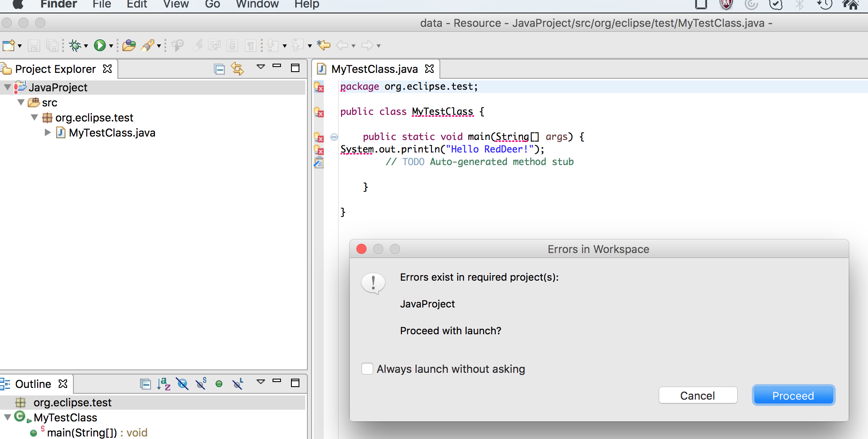868x439 pixels.
Task: Click the Apple menu icon
Action: tap(18, 4)
